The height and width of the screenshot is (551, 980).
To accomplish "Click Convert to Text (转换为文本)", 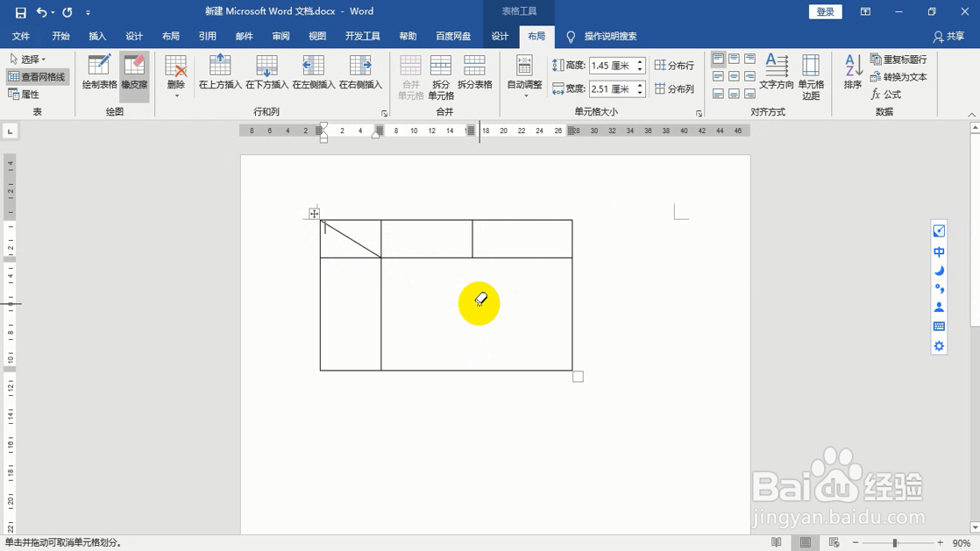I will tap(898, 77).
